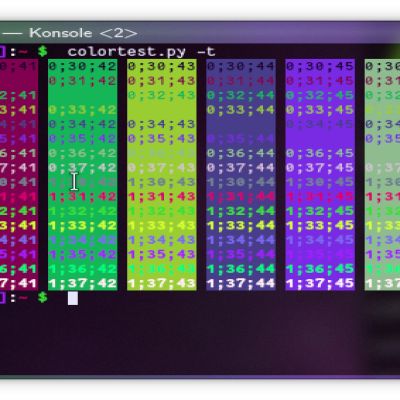400x400 pixels.
Task: Click the bright green 1;32;44 text
Action: pyautogui.click(x=241, y=211)
